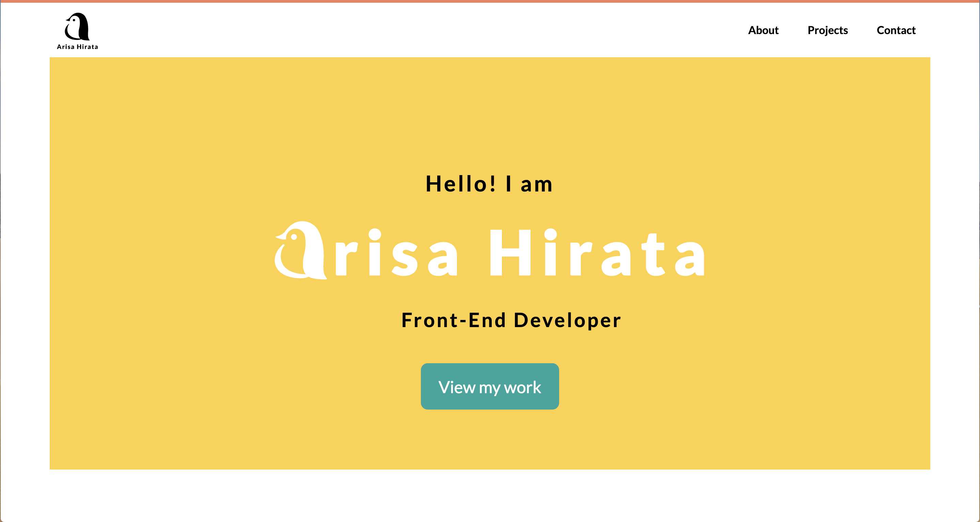Click the white penguin silhouette in the banner
The height and width of the screenshot is (522, 980).
[301, 251]
